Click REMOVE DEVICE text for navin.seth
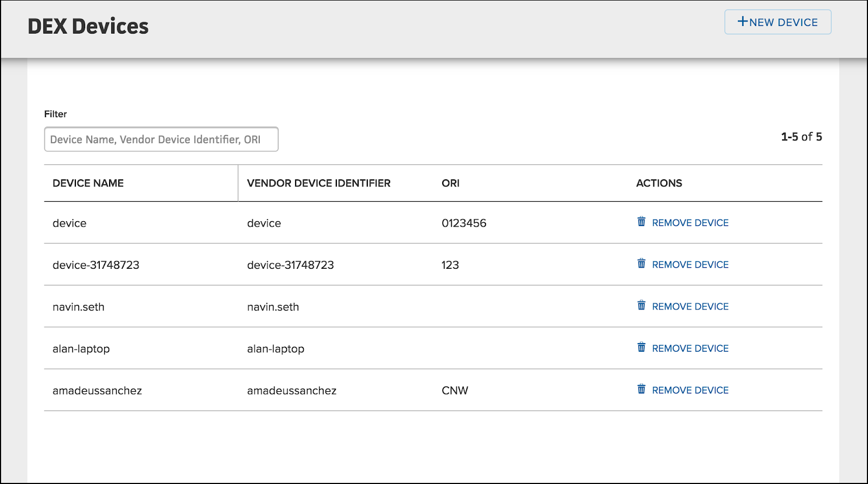 [x=690, y=307]
